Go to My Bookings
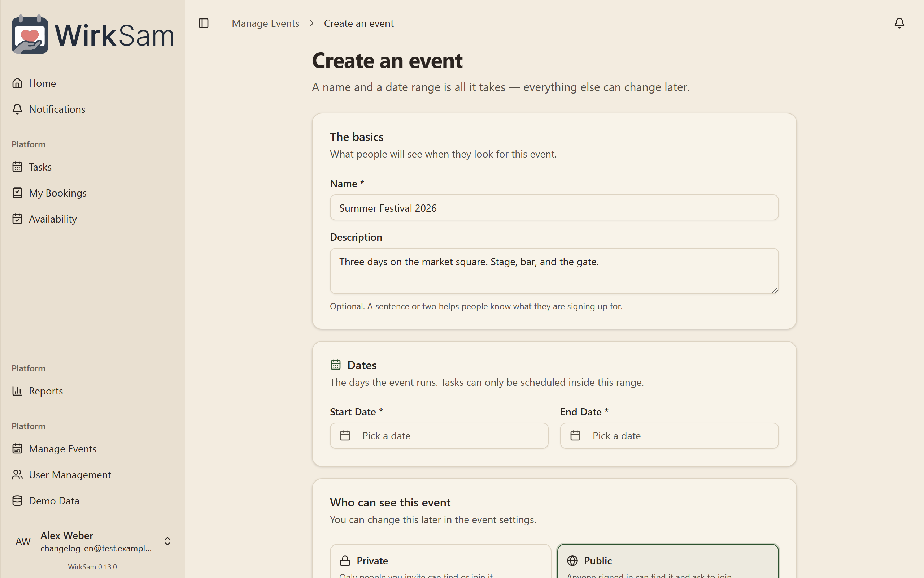 click(92, 193)
